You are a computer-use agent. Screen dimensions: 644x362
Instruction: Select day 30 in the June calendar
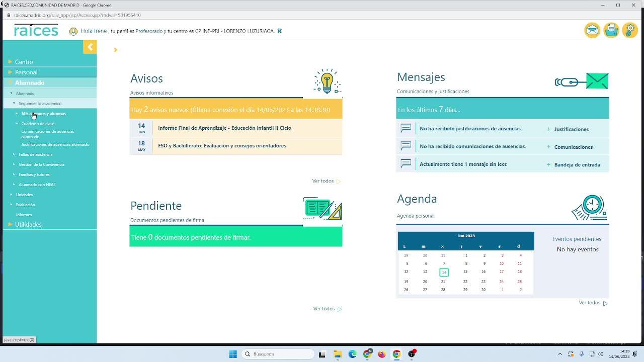483,290
